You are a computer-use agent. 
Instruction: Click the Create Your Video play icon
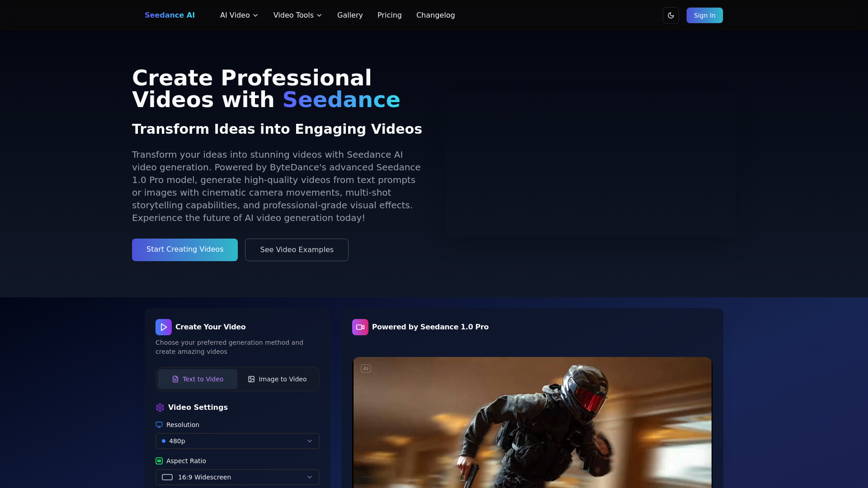click(164, 327)
